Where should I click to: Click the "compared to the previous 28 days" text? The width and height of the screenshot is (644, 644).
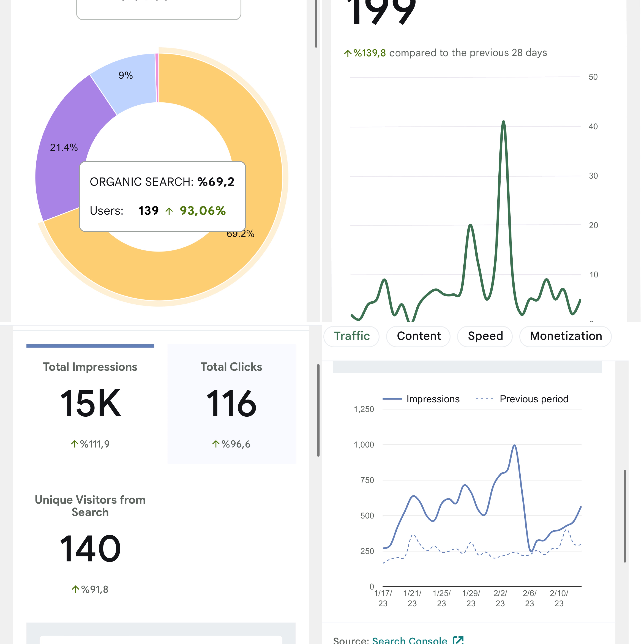coord(468,53)
